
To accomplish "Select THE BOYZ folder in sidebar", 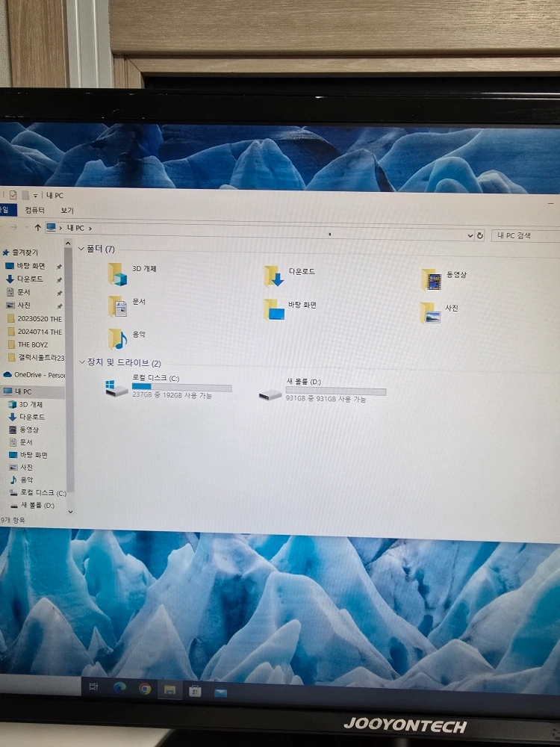I will click(33, 344).
